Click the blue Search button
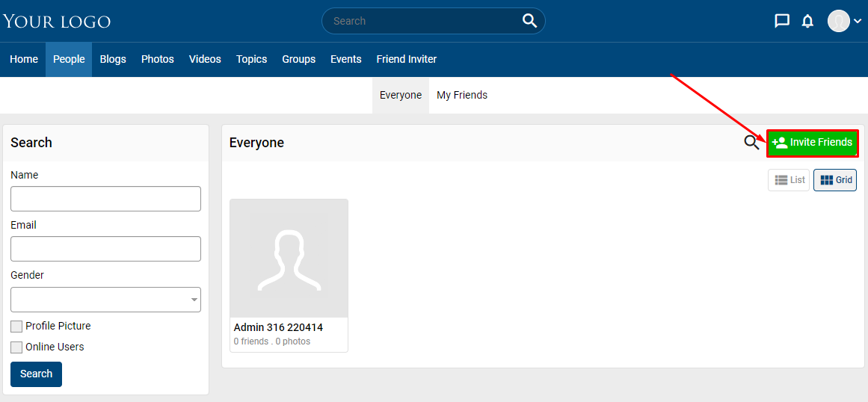This screenshot has height=402, width=868. tap(36, 374)
